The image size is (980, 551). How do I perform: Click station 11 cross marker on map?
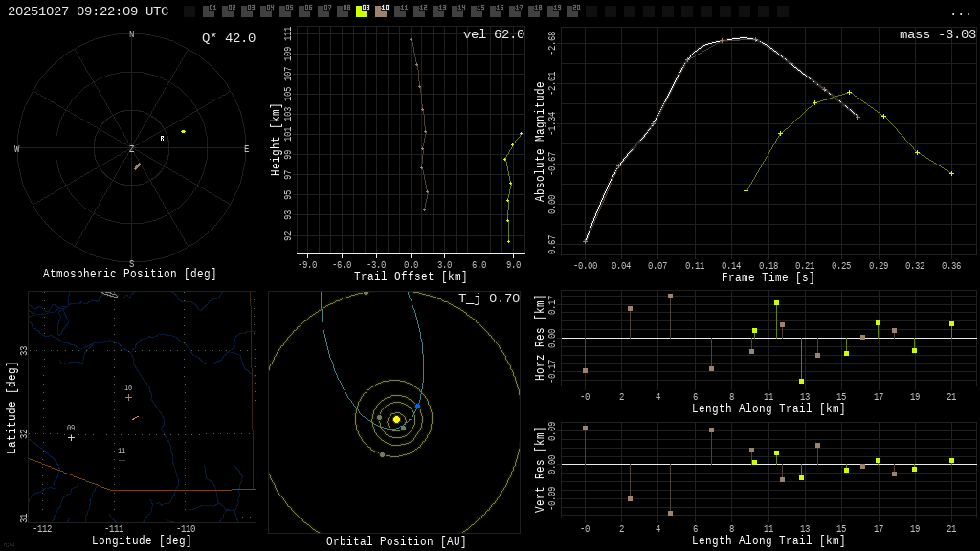[x=122, y=460]
